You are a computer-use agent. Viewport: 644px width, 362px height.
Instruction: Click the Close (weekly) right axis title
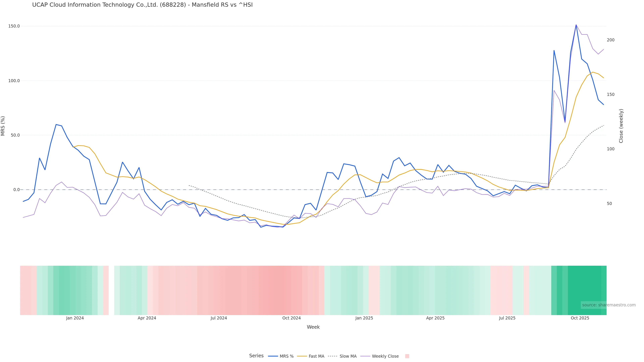pyautogui.click(x=621, y=126)
